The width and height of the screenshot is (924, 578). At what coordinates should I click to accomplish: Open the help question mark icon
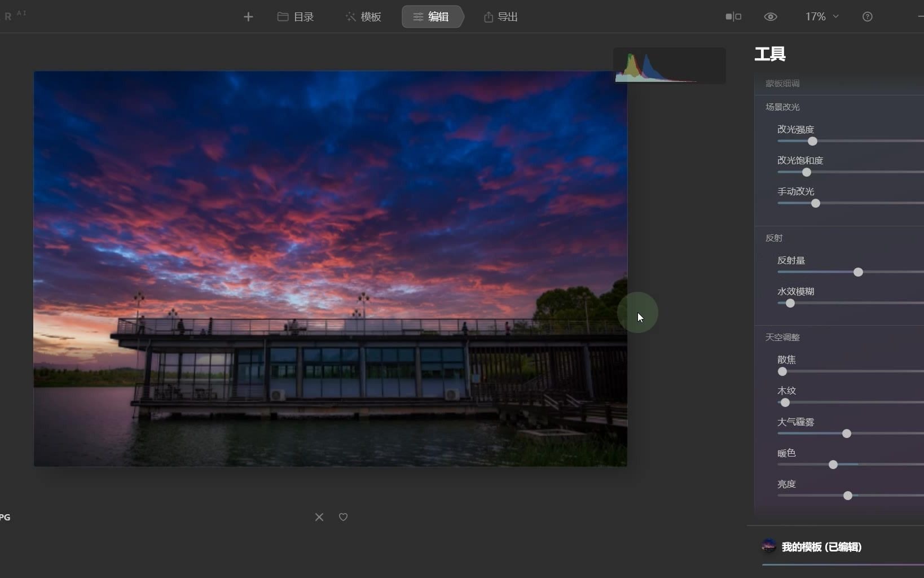[x=868, y=16]
